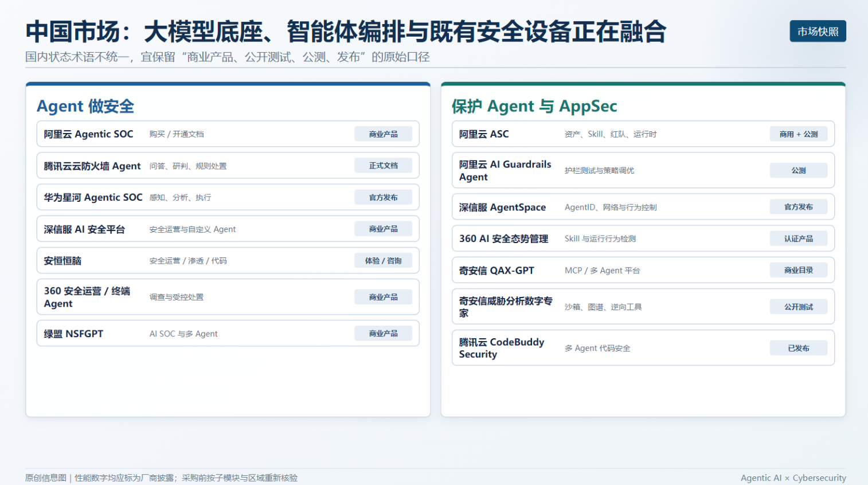
Task: Select the 阿里云 AI Guardrails Agent name
Action: [x=505, y=170]
